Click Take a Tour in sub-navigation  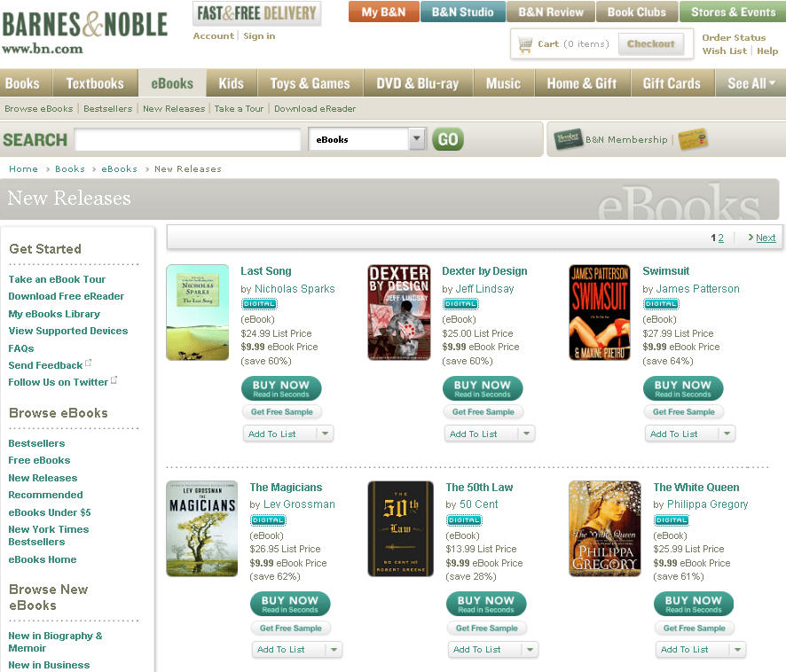pyautogui.click(x=239, y=109)
